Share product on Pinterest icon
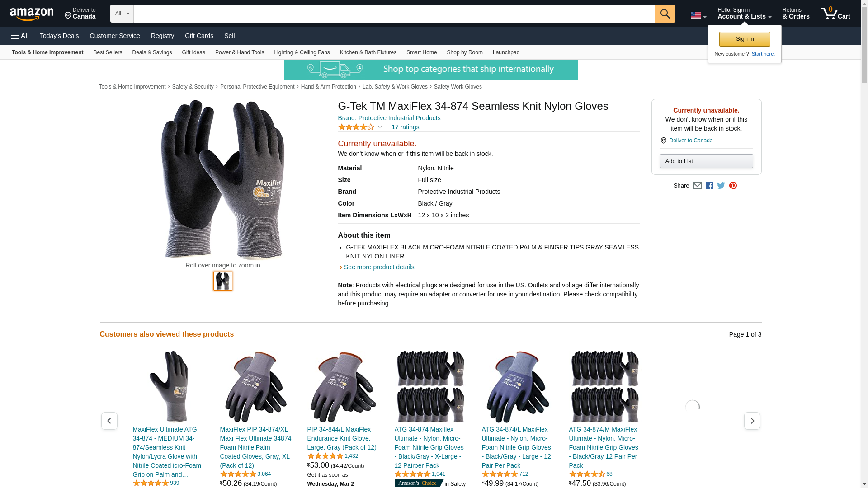Screen dimensions: 868x488 click(733, 186)
